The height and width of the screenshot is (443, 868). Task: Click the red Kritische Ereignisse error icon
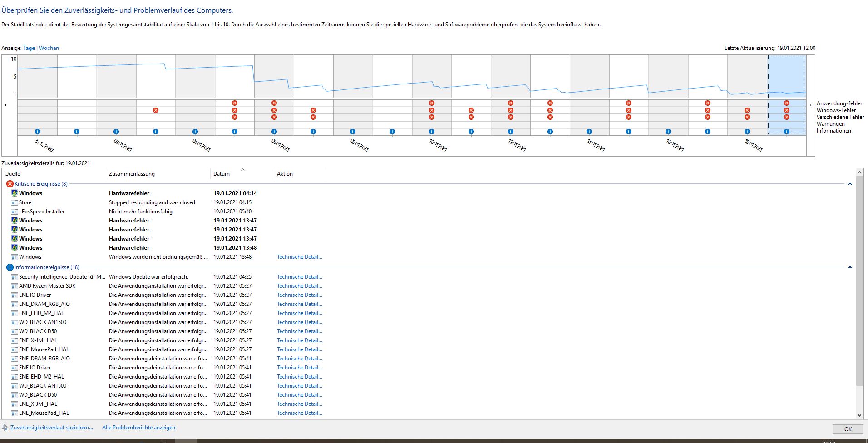pyautogui.click(x=10, y=184)
